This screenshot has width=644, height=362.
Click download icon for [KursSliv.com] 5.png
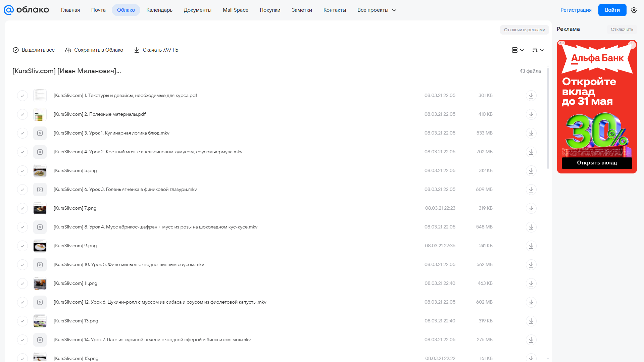click(531, 171)
